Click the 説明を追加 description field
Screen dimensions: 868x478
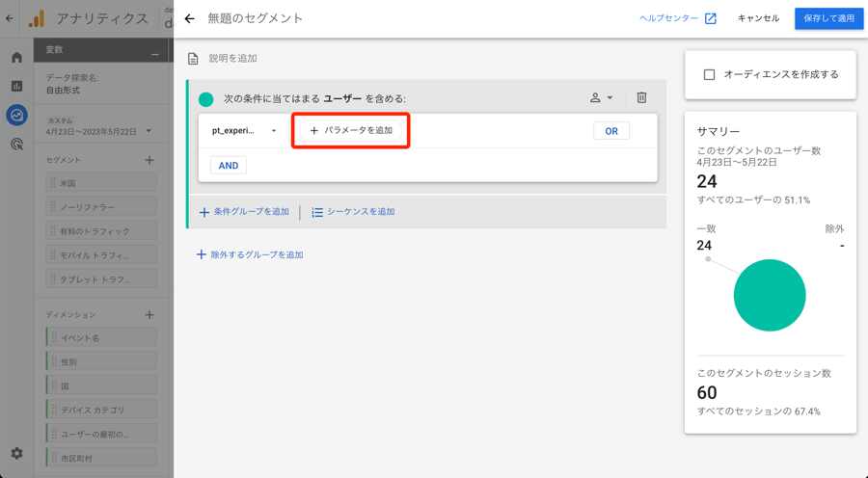[x=232, y=59]
